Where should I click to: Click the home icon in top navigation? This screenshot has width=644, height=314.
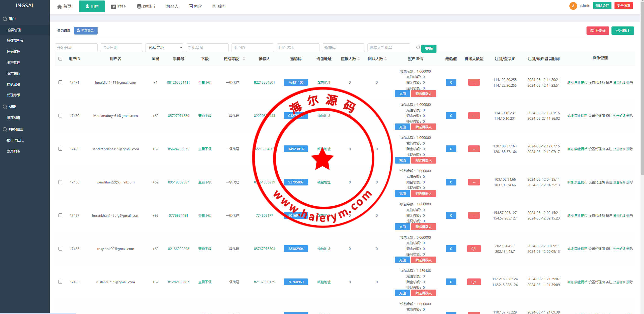pyautogui.click(x=60, y=7)
